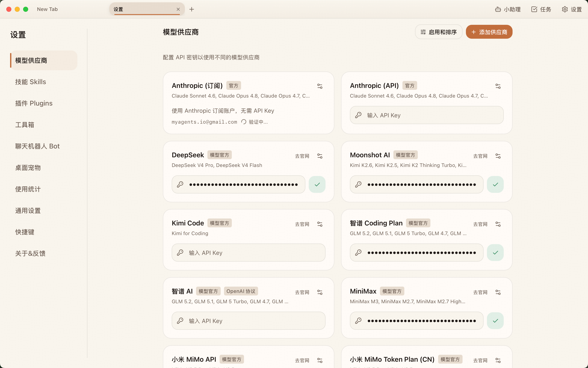
Task: Click the Kimi for Coding model text
Action: (190, 233)
